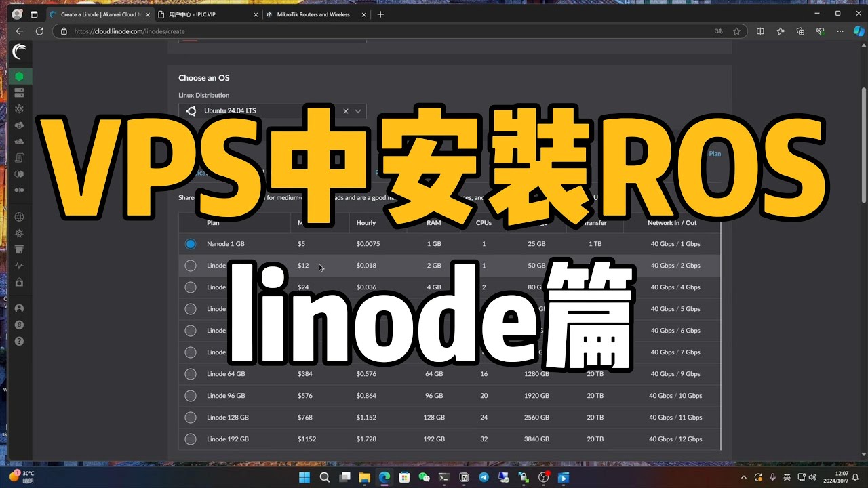Open Volumes from the stacked-drives sidebar icon
This screenshot has height=488, width=868.
[19, 93]
